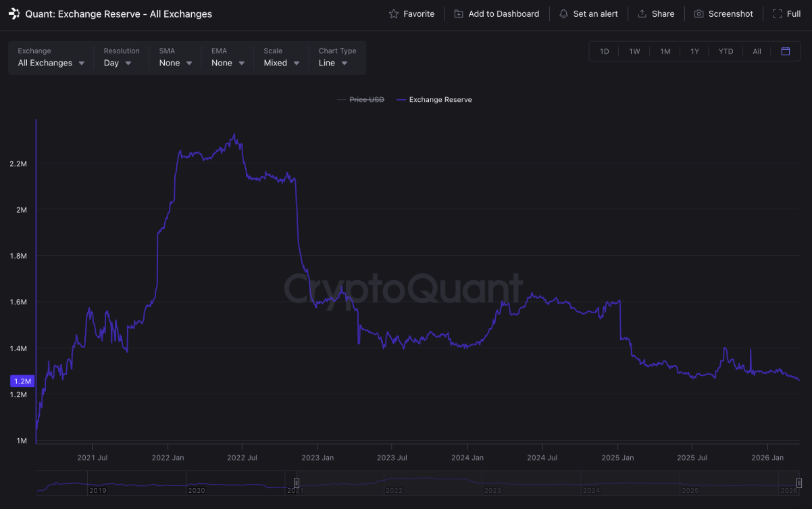Open the chart in Full screen
The height and width of the screenshot is (509, 812).
[x=778, y=14]
